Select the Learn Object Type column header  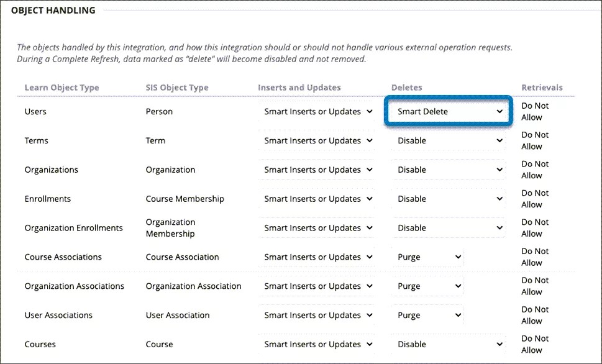pyautogui.click(x=62, y=88)
